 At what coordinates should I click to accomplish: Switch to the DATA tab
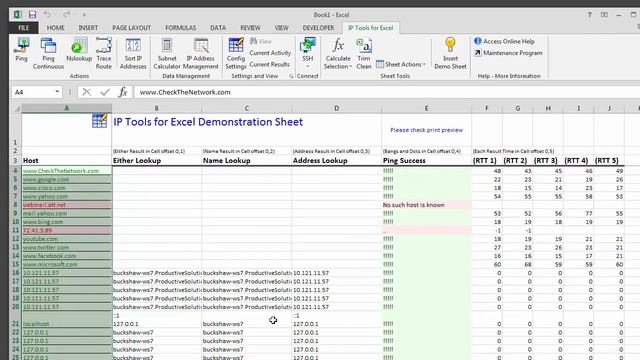coord(218,28)
